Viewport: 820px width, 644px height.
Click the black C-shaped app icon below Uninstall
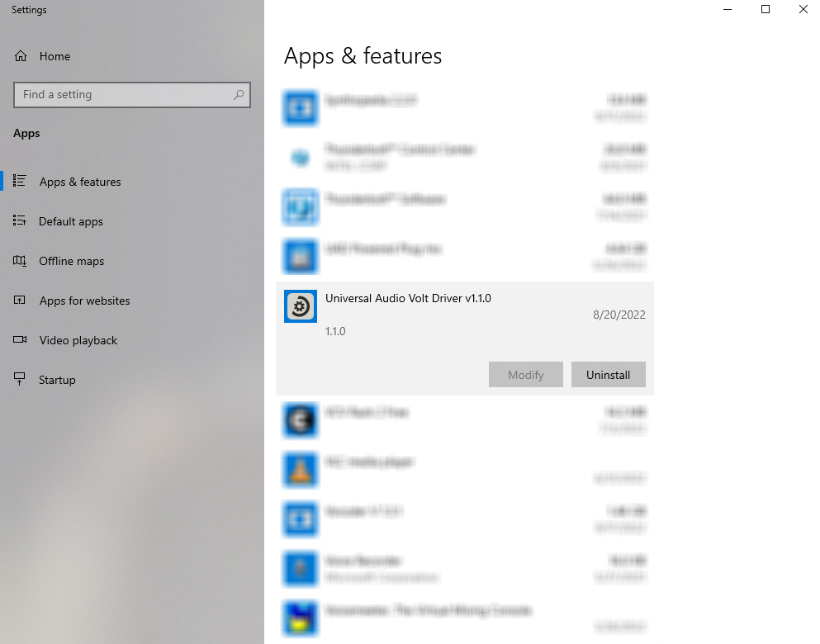[300, 421]
